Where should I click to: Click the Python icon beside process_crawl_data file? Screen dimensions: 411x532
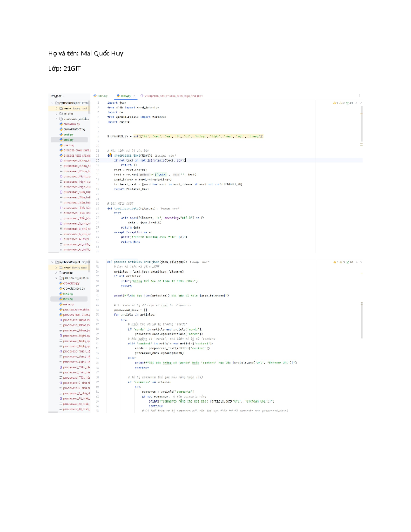click(61, 150)
